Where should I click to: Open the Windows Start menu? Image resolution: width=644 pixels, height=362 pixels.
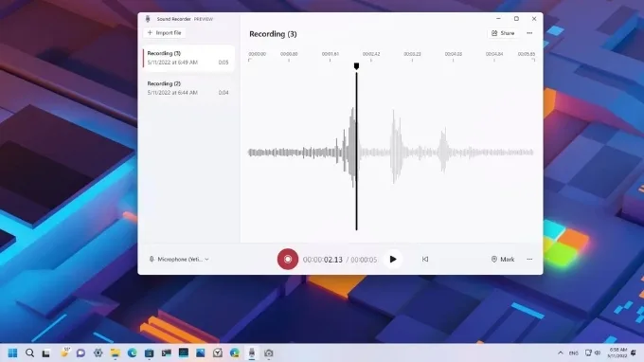pos(12,353)
